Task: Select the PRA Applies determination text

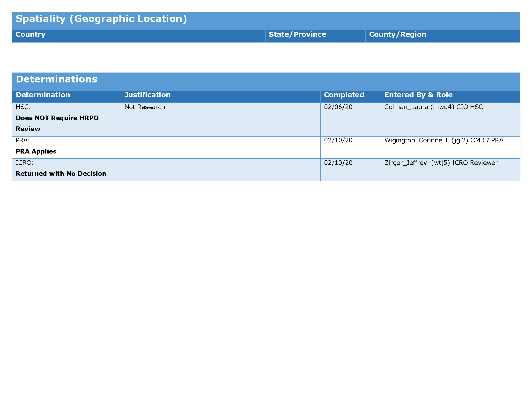Action: pos(36,151)
